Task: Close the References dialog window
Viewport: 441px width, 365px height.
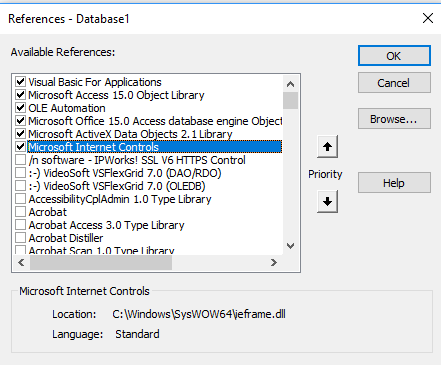Action: (428, 18)
